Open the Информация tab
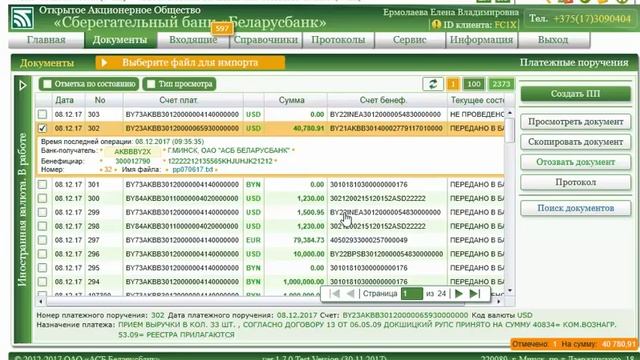This screenshot has height=360, width=640. click(x=481, y=40)
